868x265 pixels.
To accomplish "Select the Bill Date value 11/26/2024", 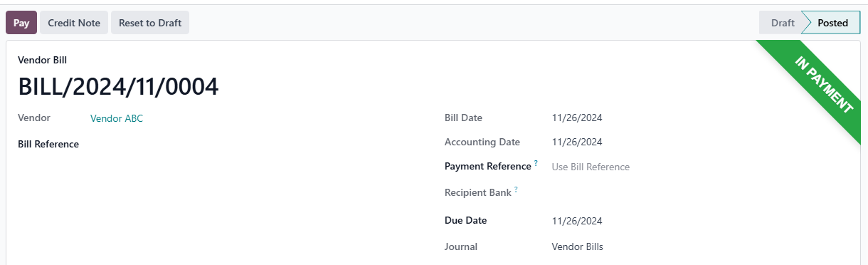I will (577, 118).
